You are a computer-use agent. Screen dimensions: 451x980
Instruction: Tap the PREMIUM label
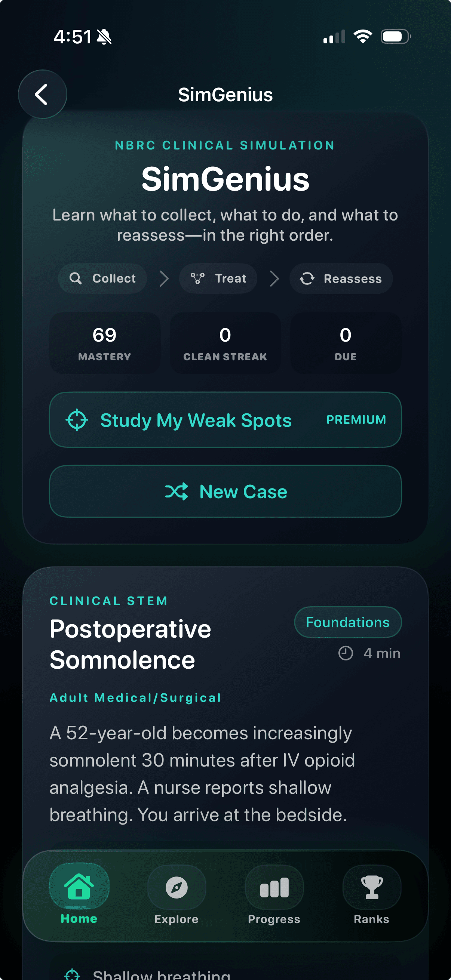click(x=356, y=420)
